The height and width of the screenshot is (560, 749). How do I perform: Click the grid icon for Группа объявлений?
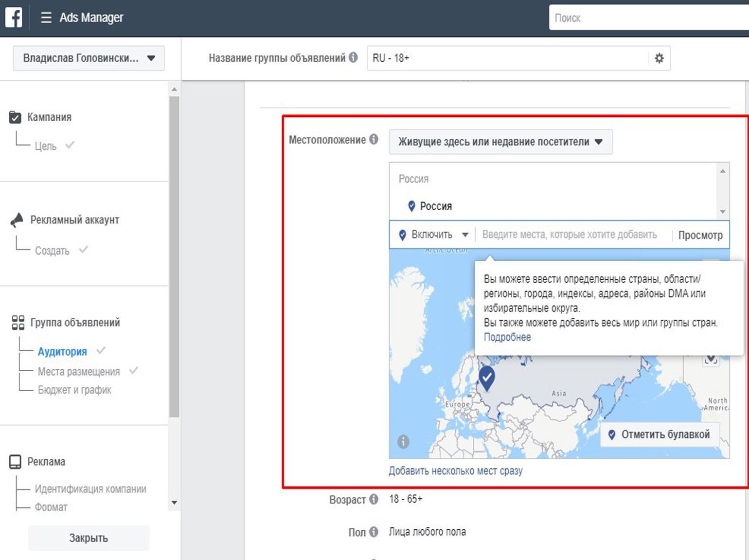coord(18,323)
